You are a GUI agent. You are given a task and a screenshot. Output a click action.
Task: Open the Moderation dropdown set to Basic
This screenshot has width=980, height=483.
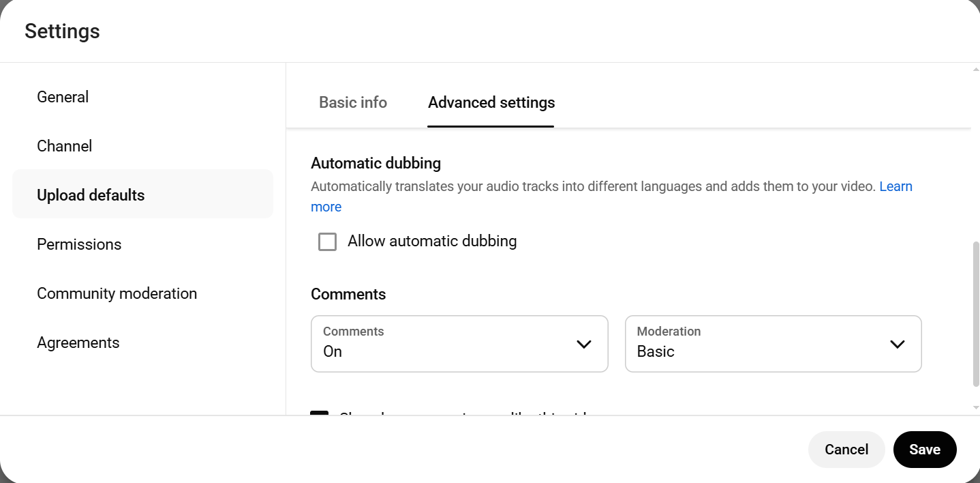pos(773,344)
